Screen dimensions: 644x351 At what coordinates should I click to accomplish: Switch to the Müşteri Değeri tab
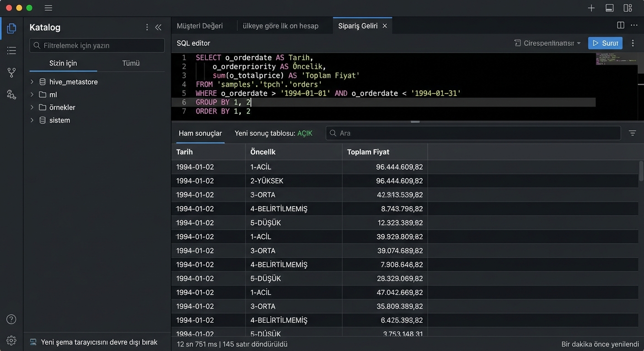200,26
